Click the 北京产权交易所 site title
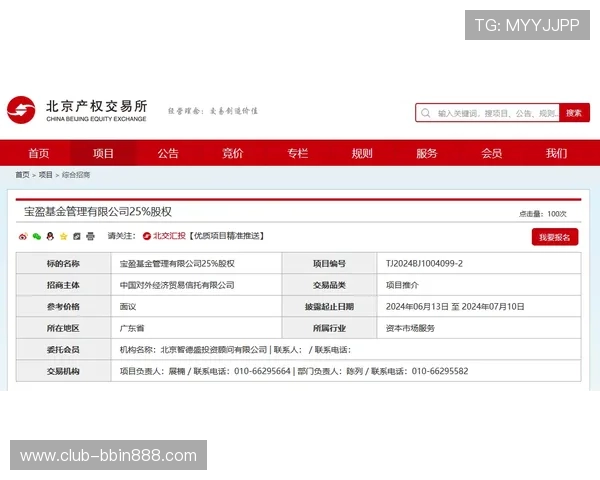 (x=96, y=106)
